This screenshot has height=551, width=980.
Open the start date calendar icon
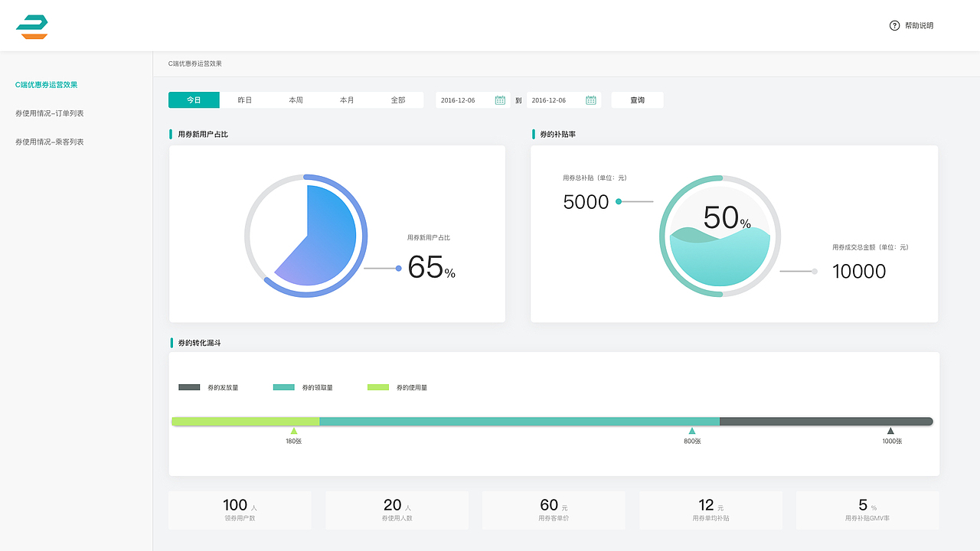(x=500, y=100)
